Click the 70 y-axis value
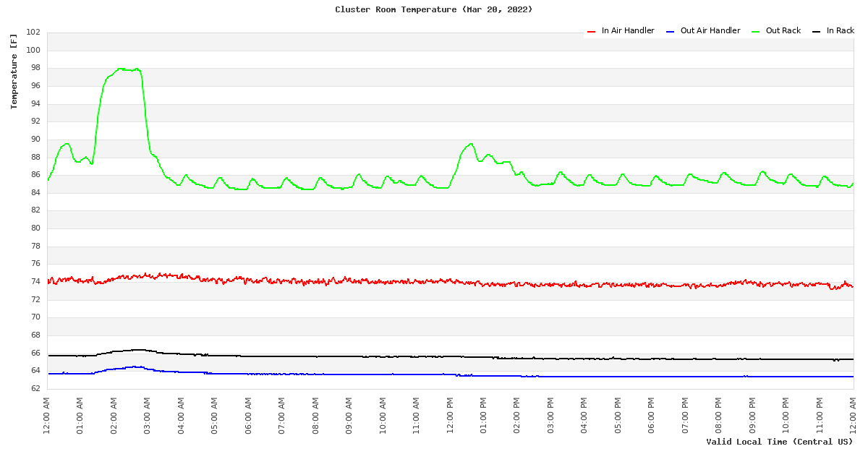This screenshot has height=454, width=868. [x=35, y=317]
